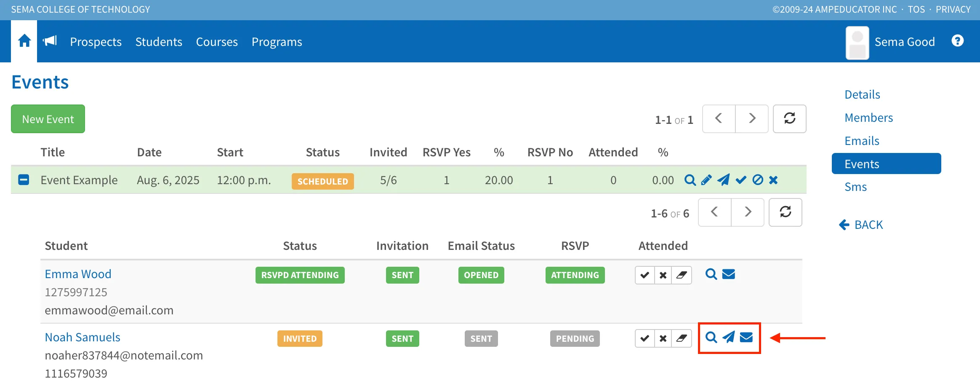
Task: Email Noah Samuels with envelope icon
Action: [746, 337]
